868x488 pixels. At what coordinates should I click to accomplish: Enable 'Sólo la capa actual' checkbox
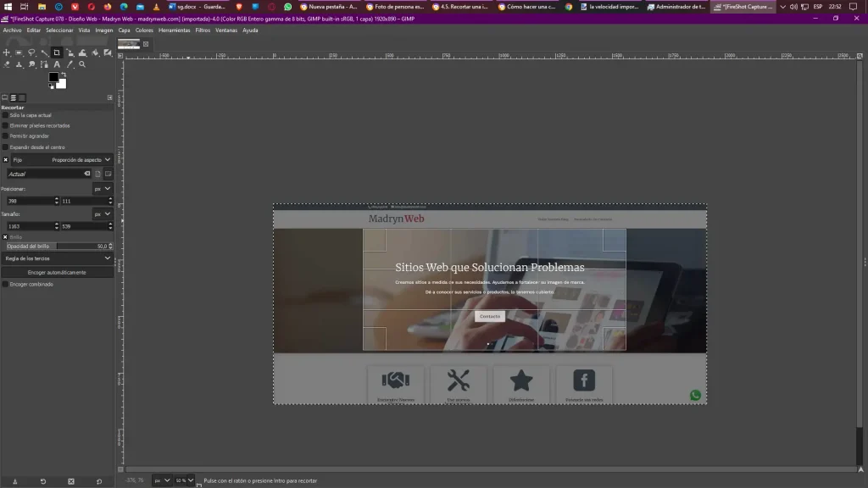click(5, 115)
